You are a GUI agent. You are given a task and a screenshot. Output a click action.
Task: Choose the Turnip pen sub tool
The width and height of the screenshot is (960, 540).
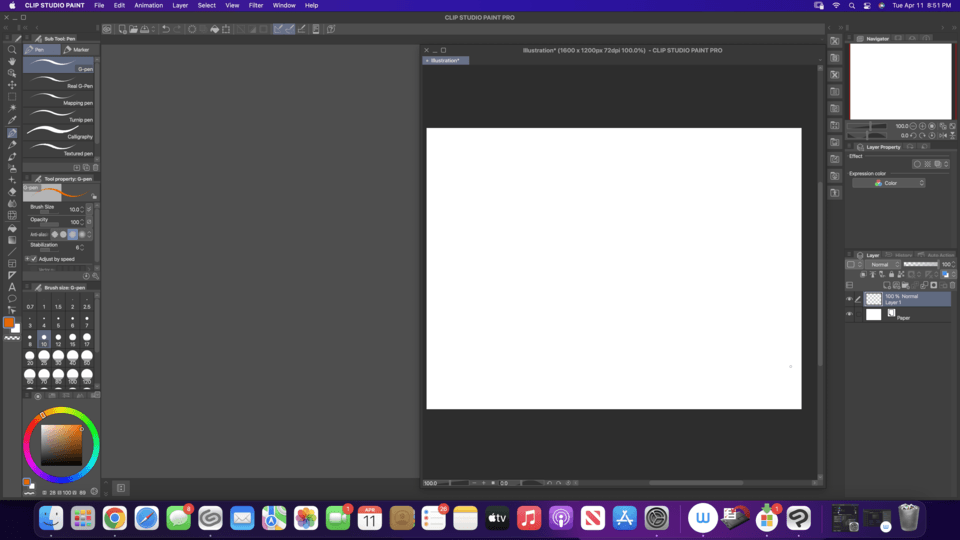(59, 115)
